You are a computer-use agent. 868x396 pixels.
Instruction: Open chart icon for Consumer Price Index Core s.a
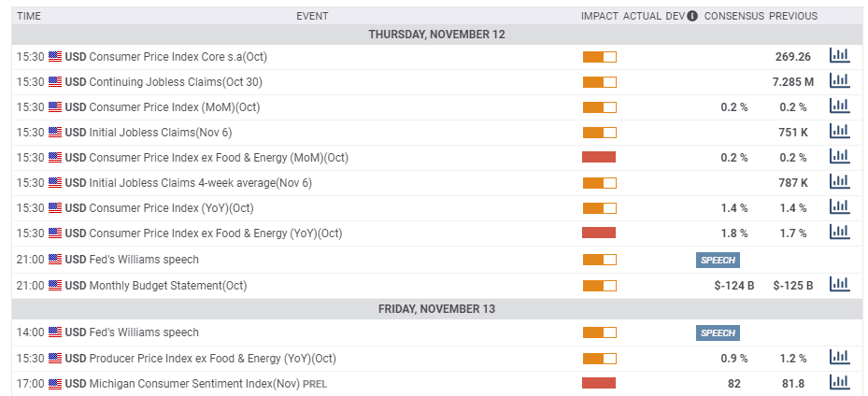click(839, 56)
